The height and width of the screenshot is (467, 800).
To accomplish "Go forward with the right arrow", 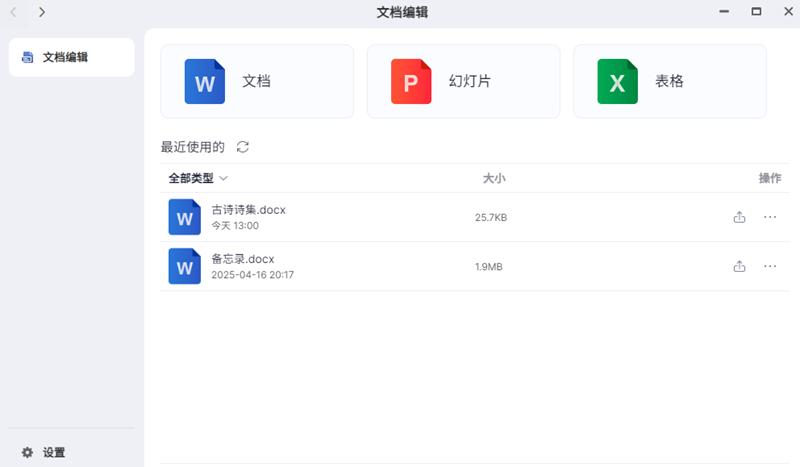I will pos(42,12).
